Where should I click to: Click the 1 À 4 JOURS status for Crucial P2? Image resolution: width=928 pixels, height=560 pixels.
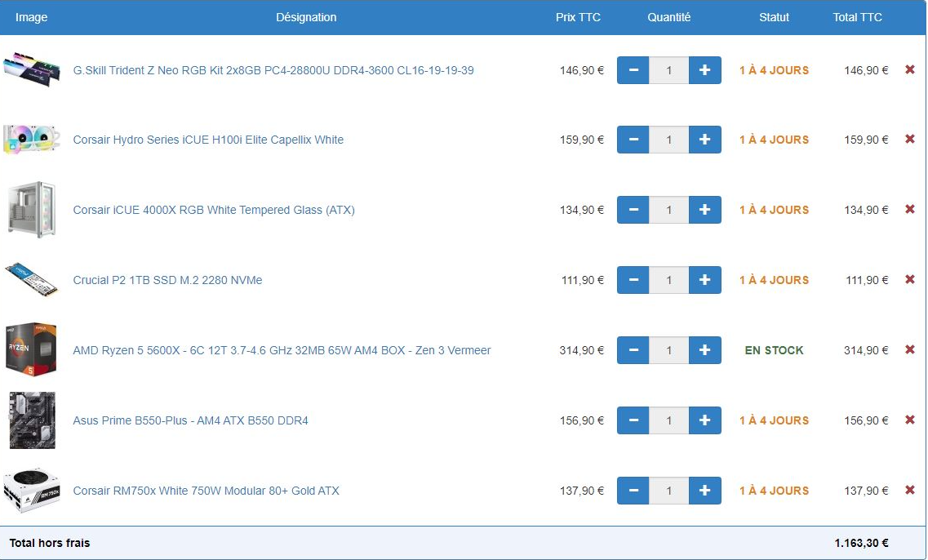pos(774,280)
